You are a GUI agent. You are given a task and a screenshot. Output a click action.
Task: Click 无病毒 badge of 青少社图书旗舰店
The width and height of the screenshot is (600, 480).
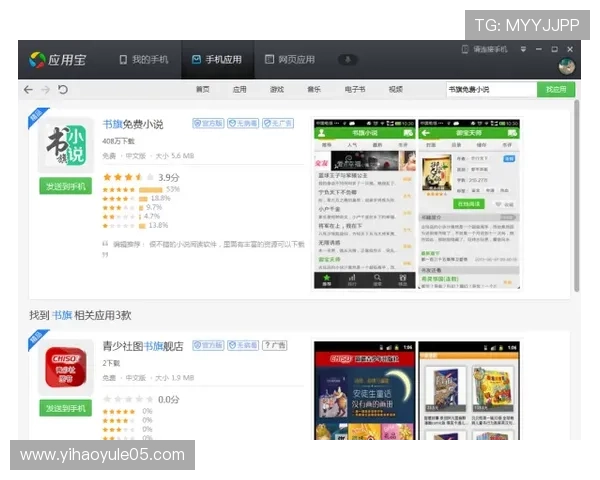[x=243, y=345]
